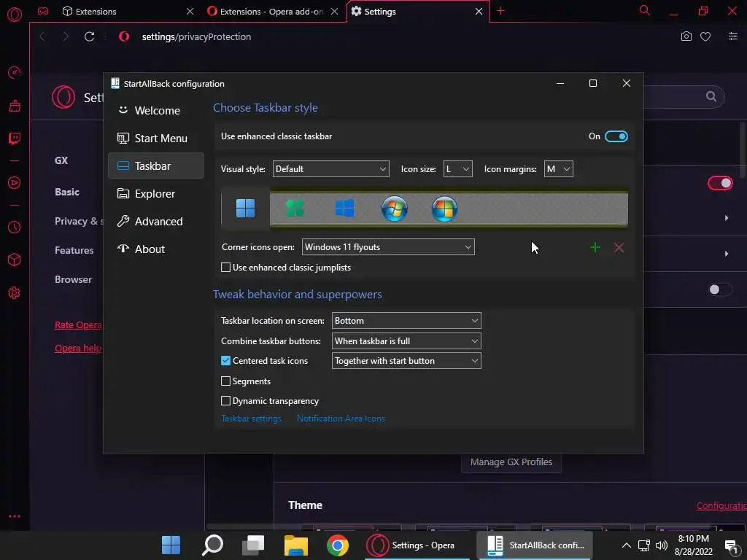Click the green plus add icon

(595, 248)
